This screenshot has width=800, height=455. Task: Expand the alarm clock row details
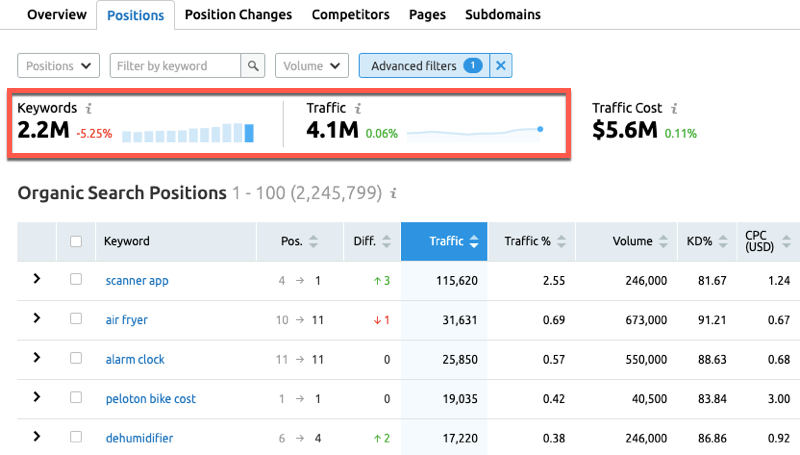point(37,358)
